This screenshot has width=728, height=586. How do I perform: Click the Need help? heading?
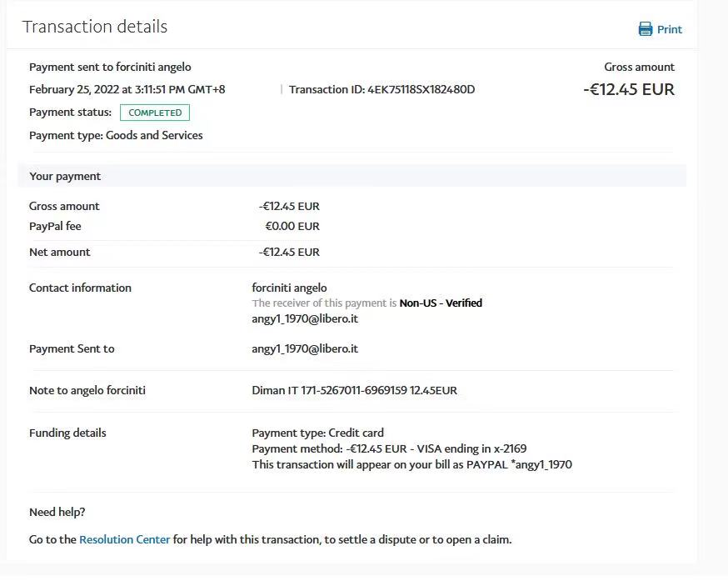[x=57, y=512]
